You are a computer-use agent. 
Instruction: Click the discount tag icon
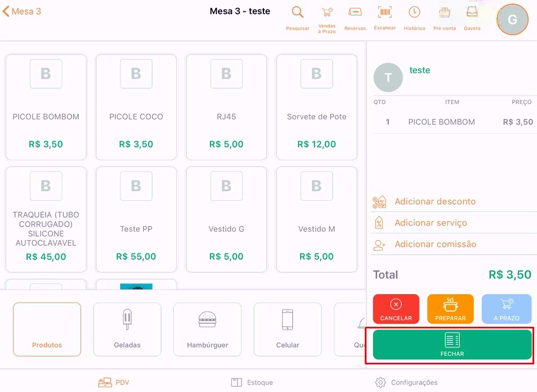379,202
